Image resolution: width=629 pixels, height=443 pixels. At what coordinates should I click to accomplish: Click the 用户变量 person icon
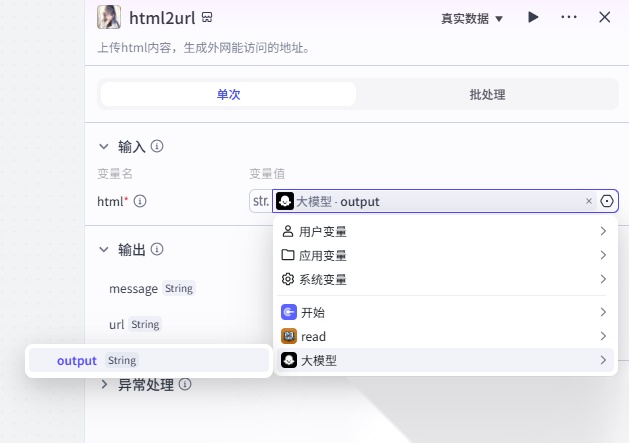coord(288,231)
